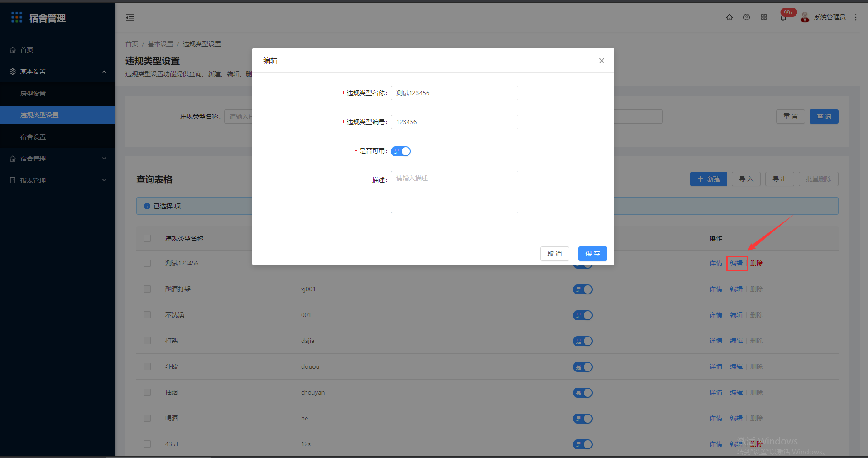This screenshot has width=868, height=458.
Task: Toggle availability switch for 喝酒 row
Action: click(x=583, y=419)
